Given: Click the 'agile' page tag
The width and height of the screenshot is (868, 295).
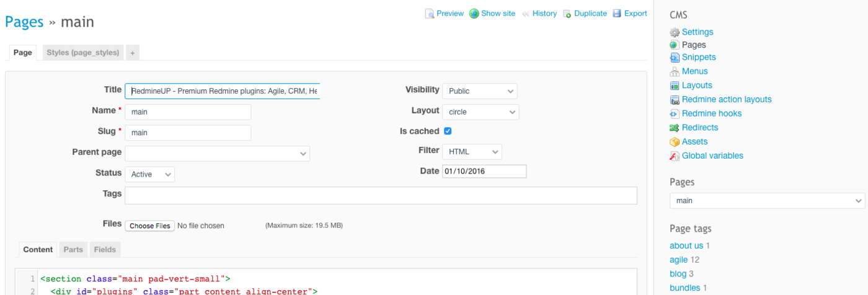Looking at the screenshot, I should tap(678, 260).
